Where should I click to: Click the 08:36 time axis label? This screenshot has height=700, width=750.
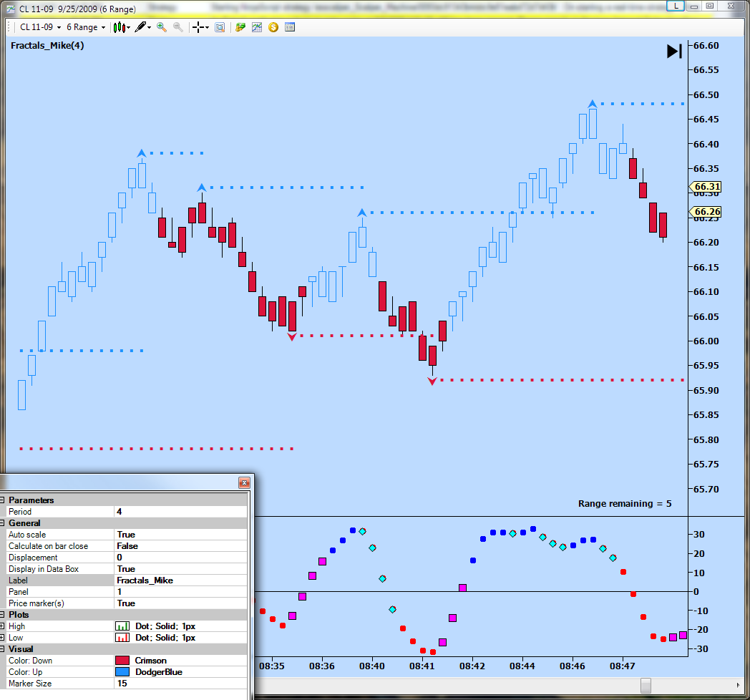coord(321,666)
